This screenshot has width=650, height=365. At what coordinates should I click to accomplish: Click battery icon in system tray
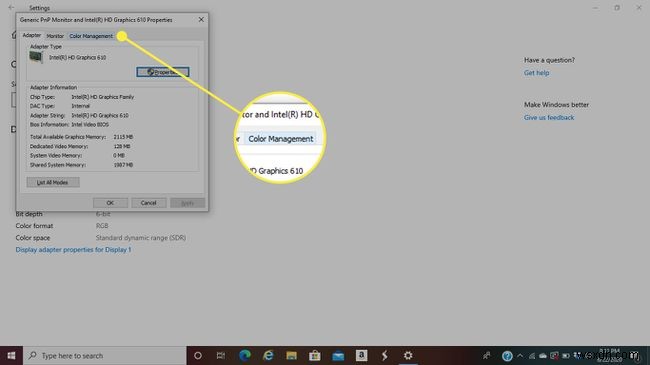tap(566, 356)
